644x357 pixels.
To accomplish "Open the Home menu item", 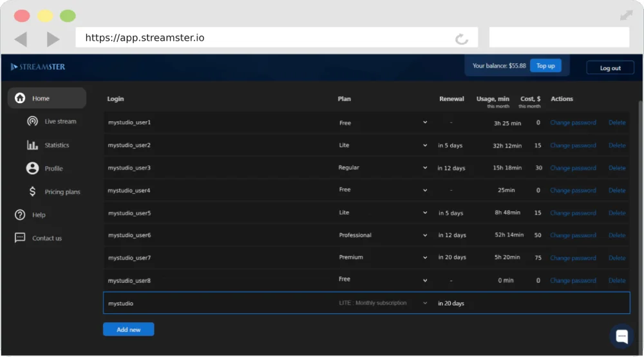I will [x=47, y=98].
